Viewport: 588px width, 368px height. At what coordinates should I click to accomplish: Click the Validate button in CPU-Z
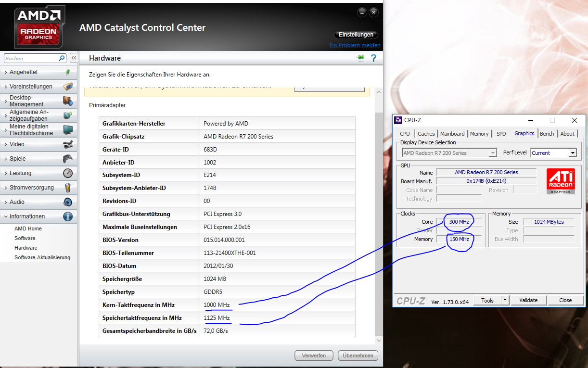pyautogui.click(x=528, y=300)
